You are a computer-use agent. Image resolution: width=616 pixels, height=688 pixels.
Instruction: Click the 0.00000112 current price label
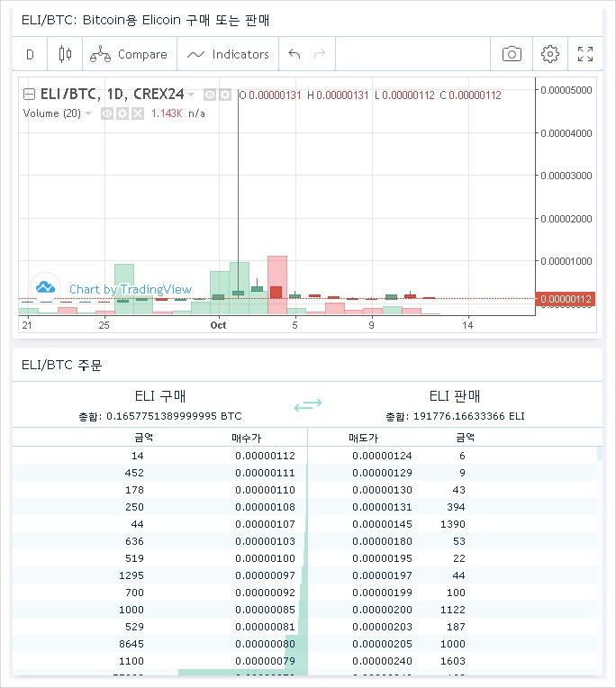(x=566, y=299)
